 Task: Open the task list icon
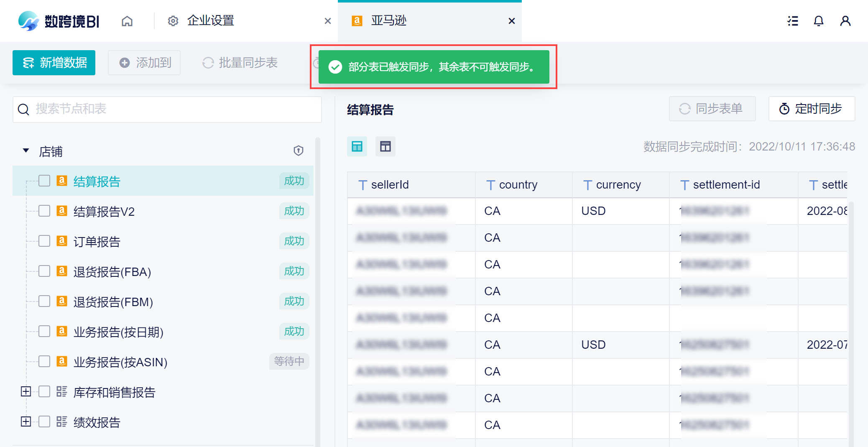(792, 21)
